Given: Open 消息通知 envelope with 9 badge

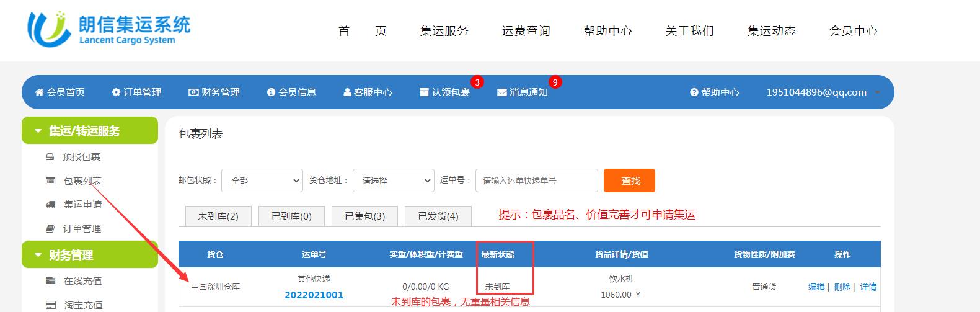Looking at the screenshot, I should coord(522,92).
